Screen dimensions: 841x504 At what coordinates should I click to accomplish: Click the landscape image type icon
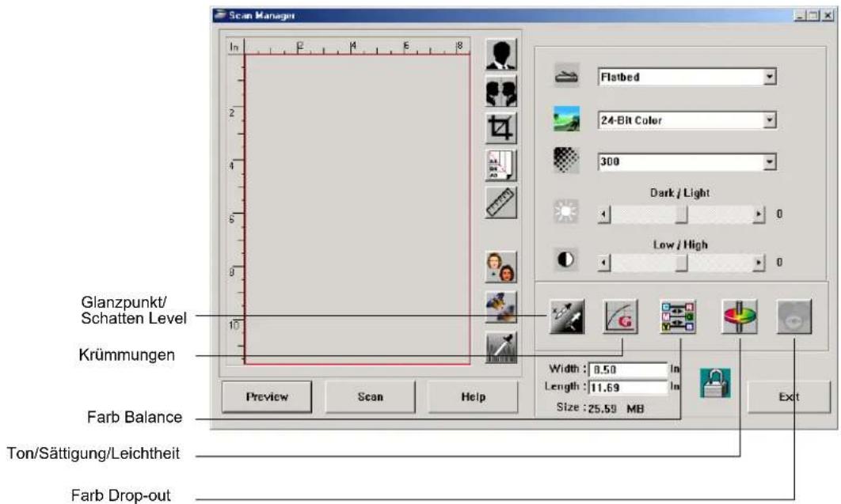coord(566,119)
